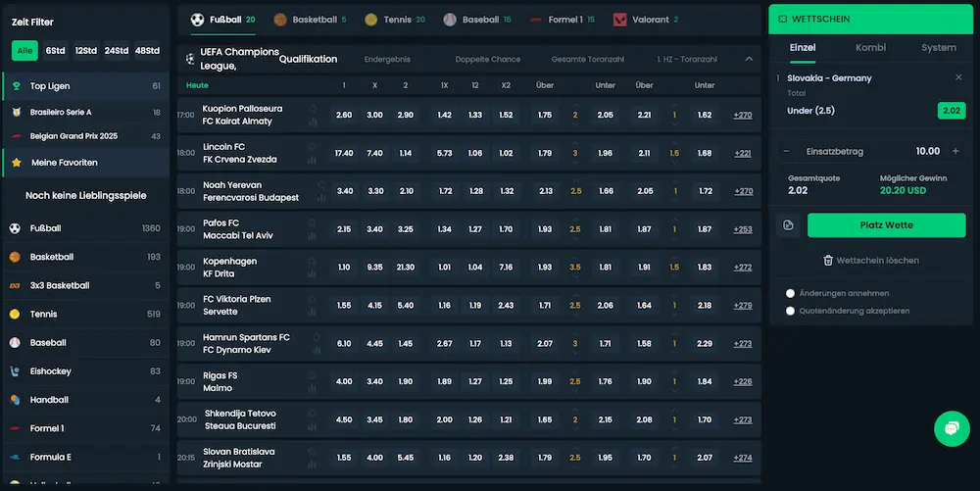Bet on Kuopion Palloseura win at 2.60

(344, 116)
